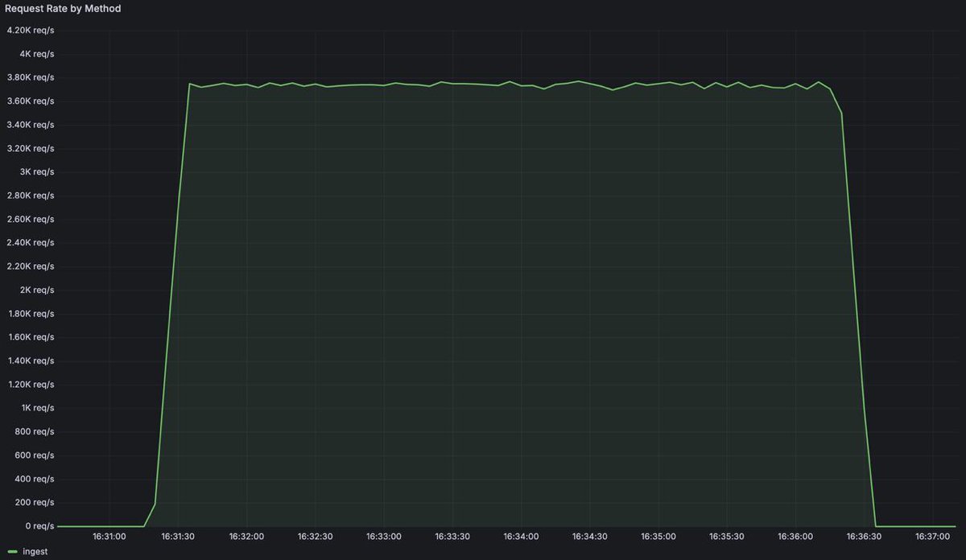Open the Request Rate by Method panel title

click(64, 8)
